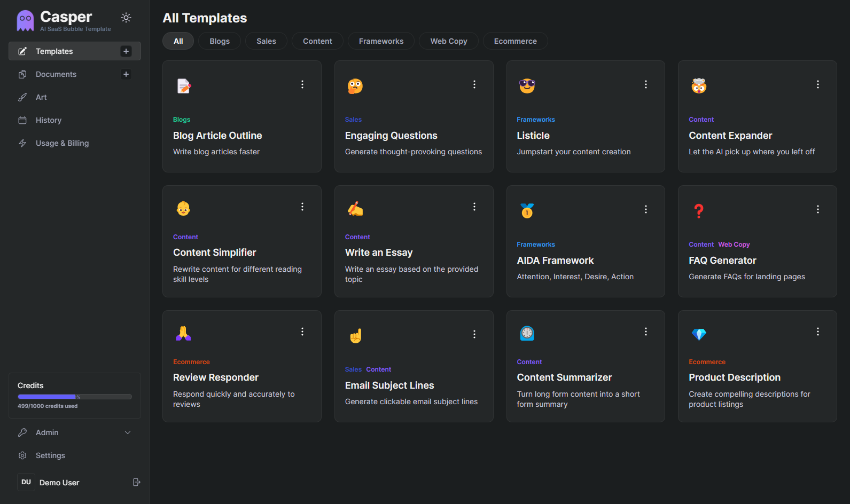850x504 pixels.
Task: Filter templates by Content
Action: 317,41
